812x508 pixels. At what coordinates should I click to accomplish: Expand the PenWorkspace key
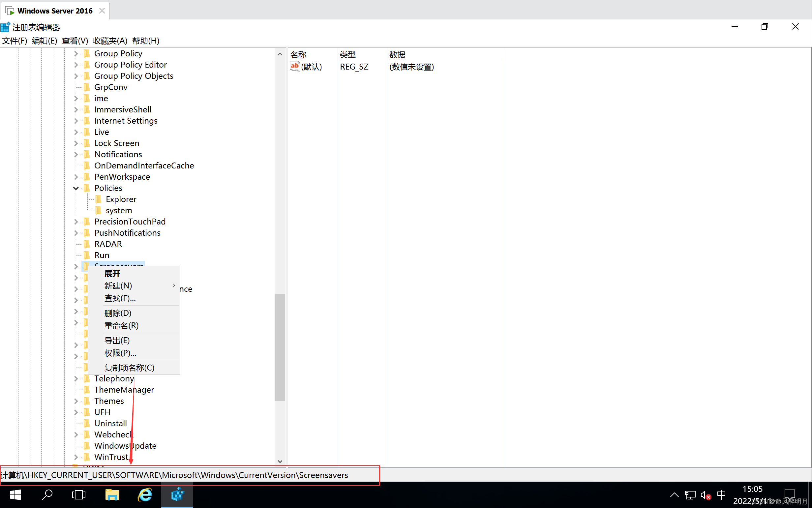point(76,177)
